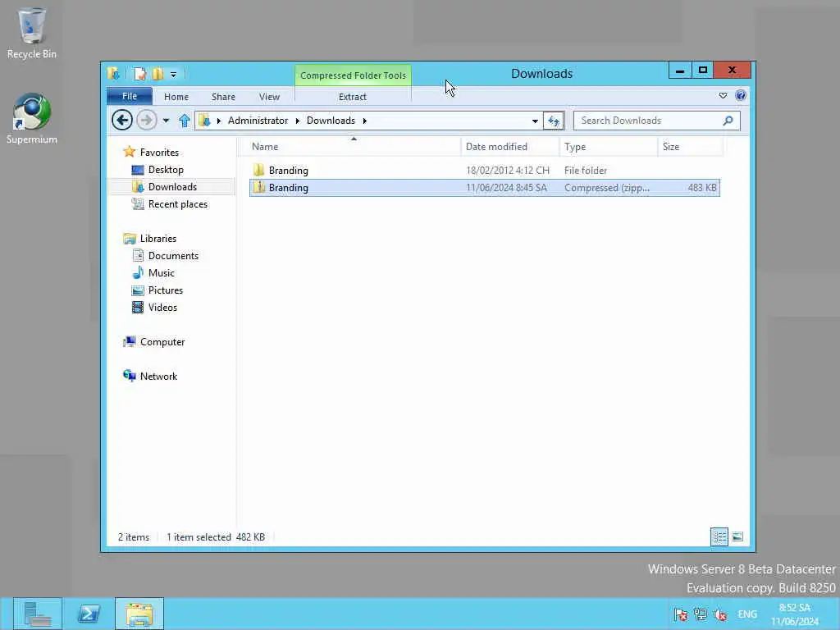Go back with the Back arrow button
The width and height of the screenshot is (840, 630).
[122, 120]
